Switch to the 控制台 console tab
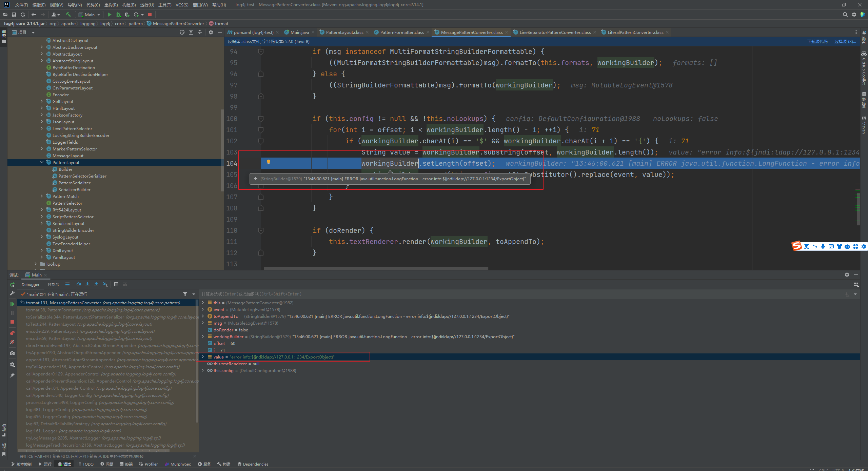 point(53,284)
